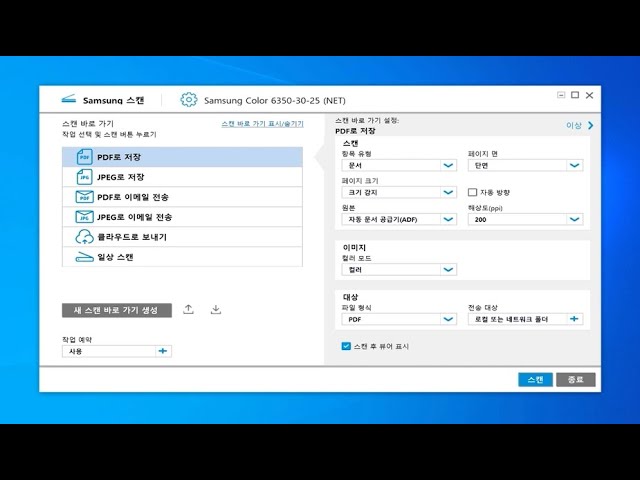Export scan shortcuts with upload arrow icon
Viewport: 640px width, 480px height.
click(x=188, y=309)
